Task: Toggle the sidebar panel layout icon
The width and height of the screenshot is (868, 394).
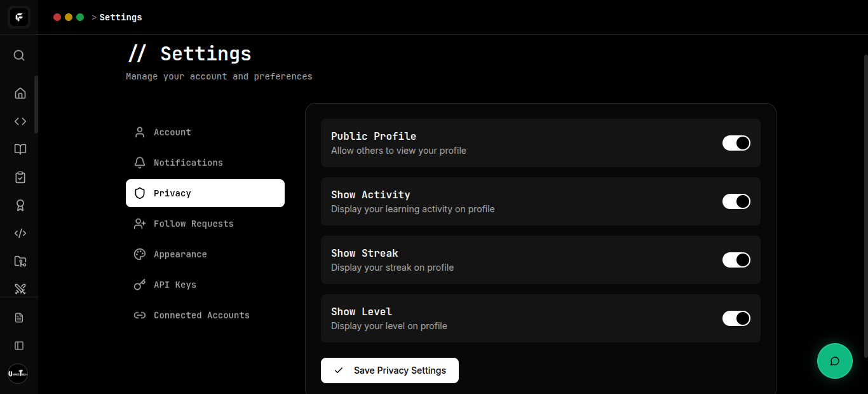Action: point(19,346)
